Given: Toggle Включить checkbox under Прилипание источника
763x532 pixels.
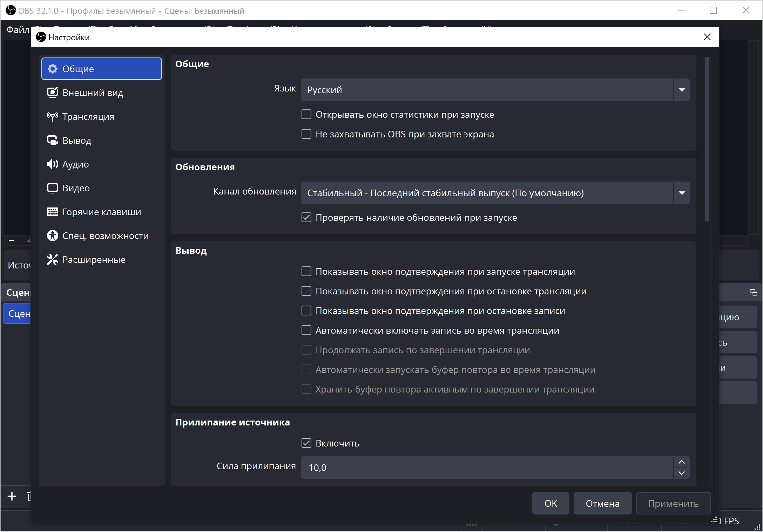Looking at the screenshot, I should pos(306,443).
